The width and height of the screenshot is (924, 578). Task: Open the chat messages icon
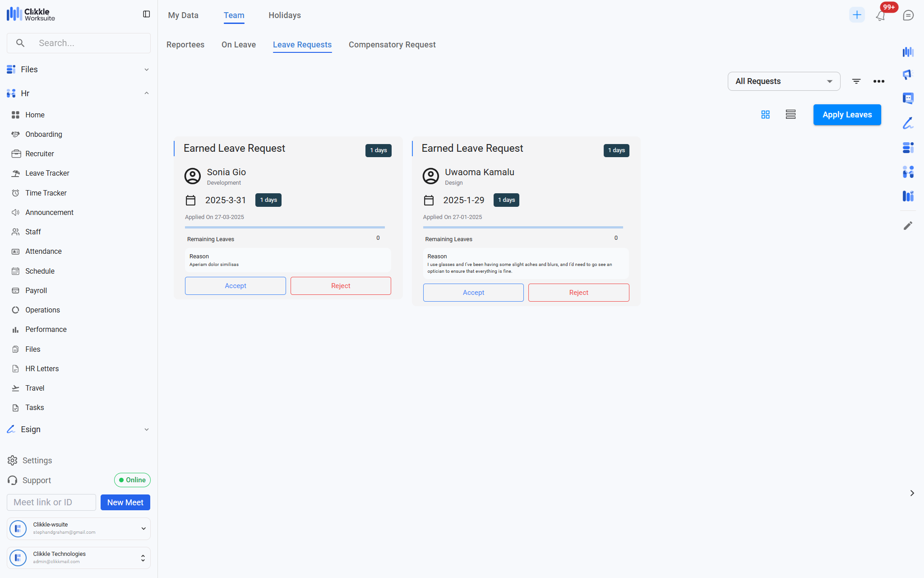(908, 15)
